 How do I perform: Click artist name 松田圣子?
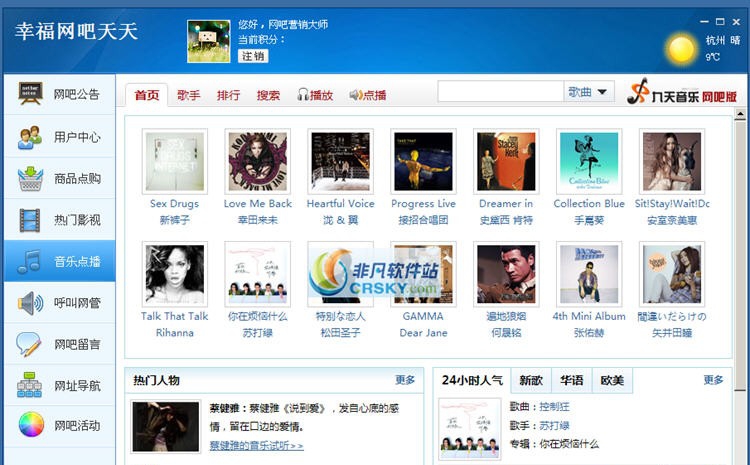click(x=340, y=332)
